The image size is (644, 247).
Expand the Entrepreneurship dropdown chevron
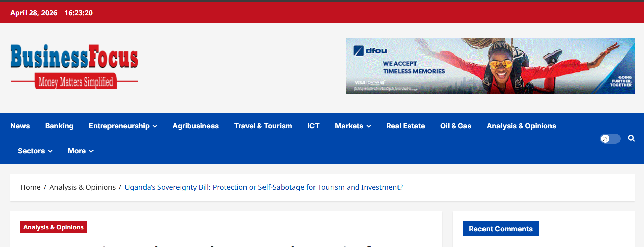pyautogui.click(x=155, y=126)
